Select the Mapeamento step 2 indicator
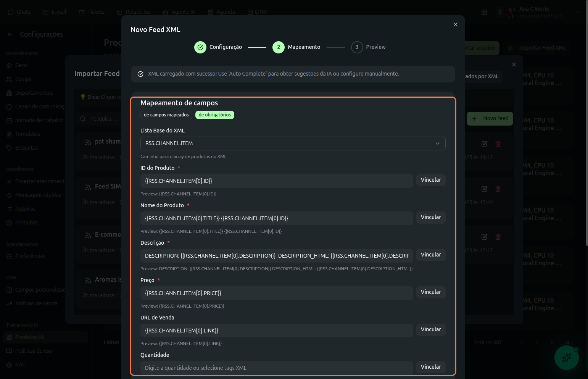Screen dimensions: 588x379 click(279, 47)
